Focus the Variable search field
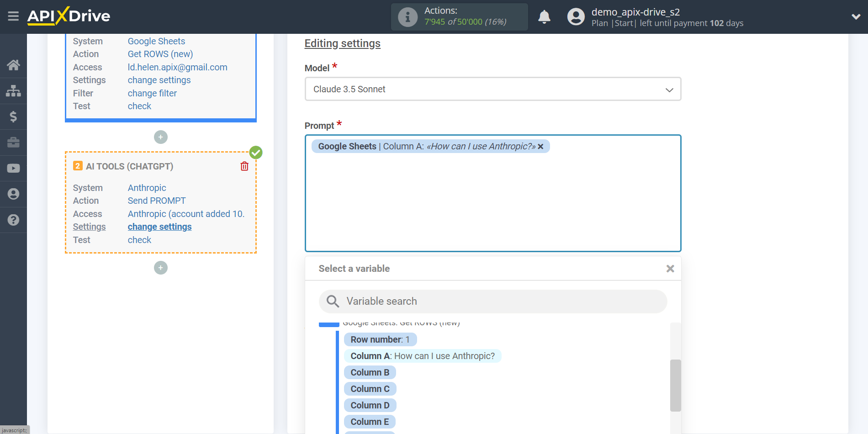Viewport: 868px width, 434px height. click(493, 302)
